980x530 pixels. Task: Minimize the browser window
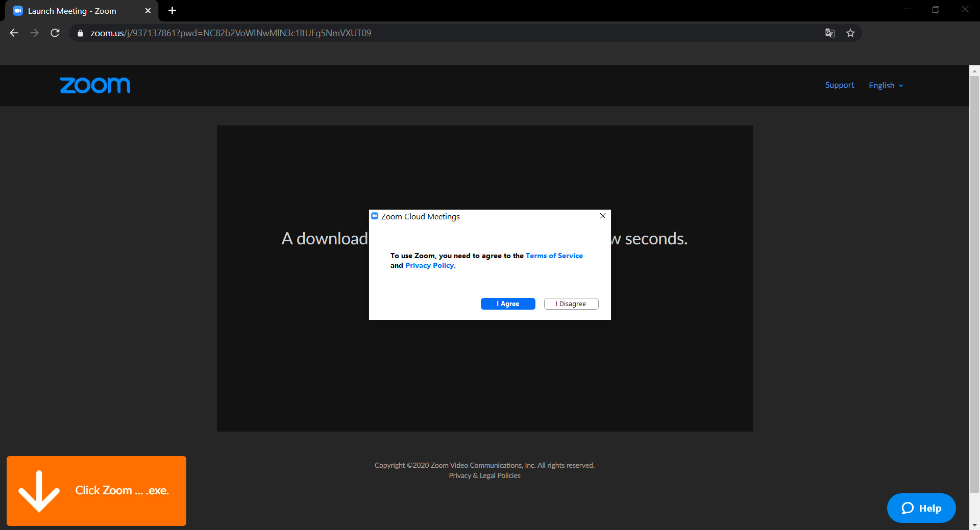tap(908, 10)
